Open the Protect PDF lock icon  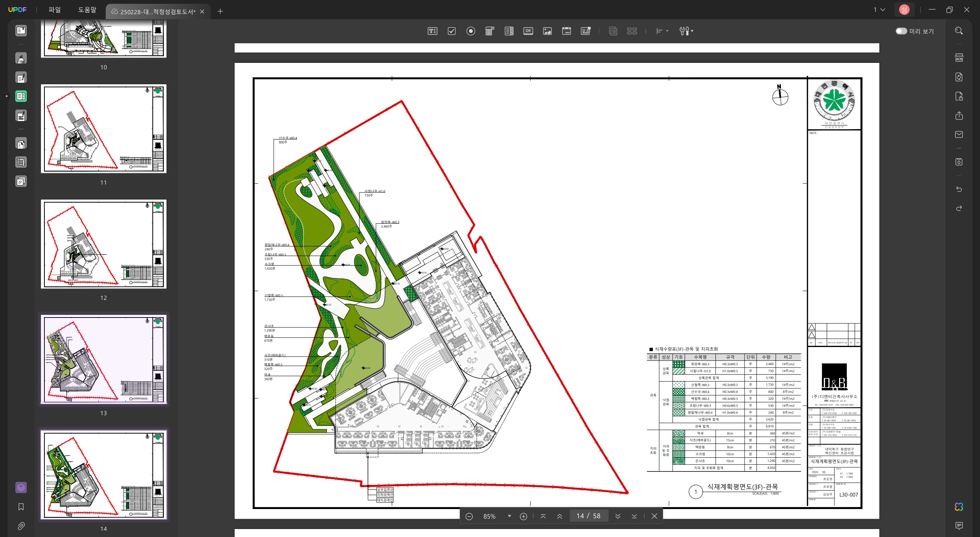coord(959,96)
